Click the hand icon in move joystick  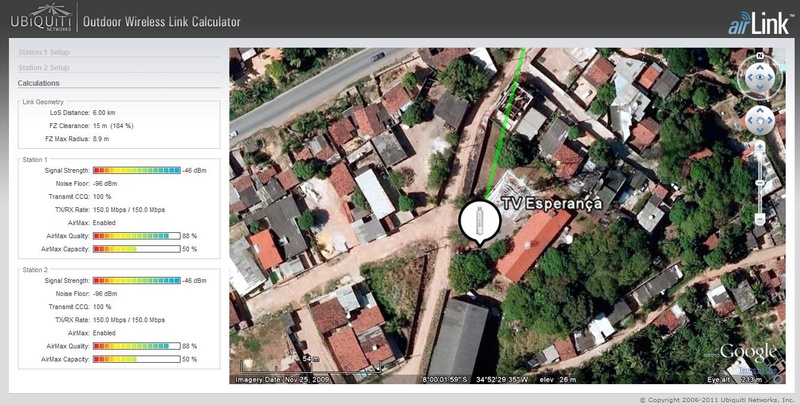(x=760, y=121)
